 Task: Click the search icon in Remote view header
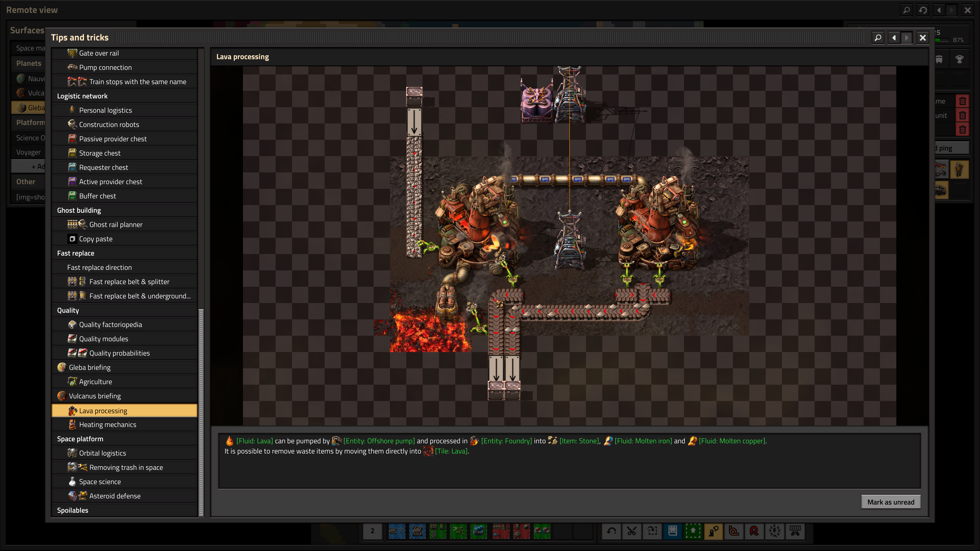[906, 10]
